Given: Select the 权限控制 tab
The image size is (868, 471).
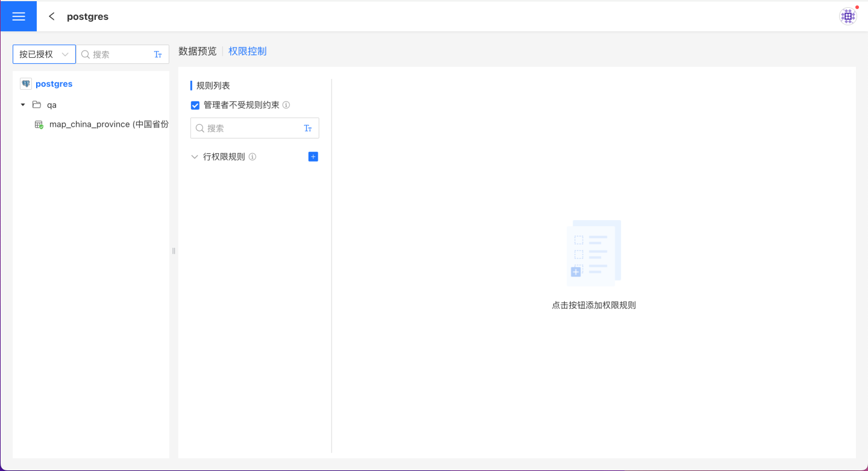Looking at the screenshot, I should pos(247,51).
